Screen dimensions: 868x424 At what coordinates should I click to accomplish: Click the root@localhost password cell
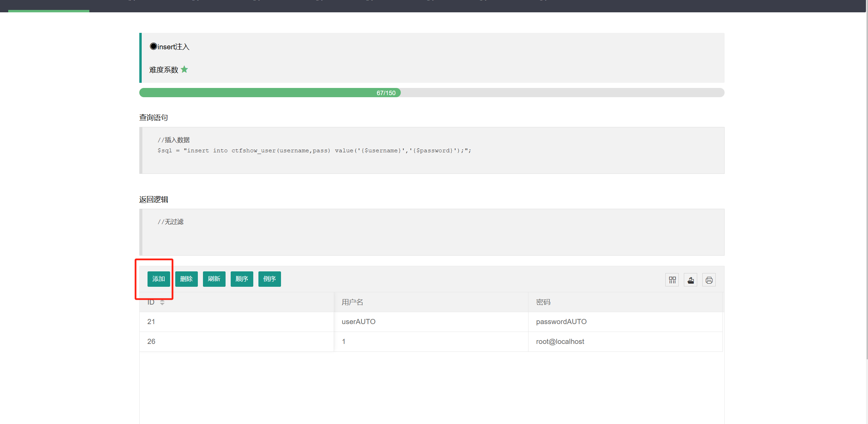pos(560,342)
